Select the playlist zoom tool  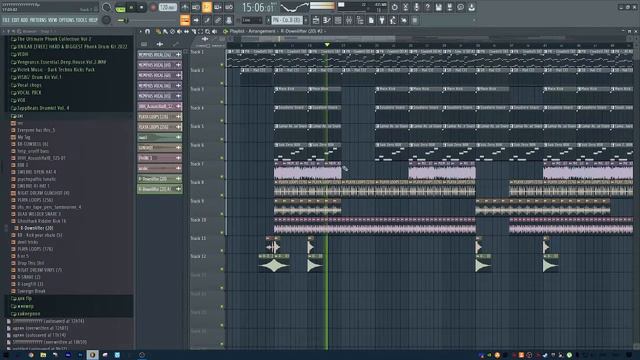[x=207, y=31]
